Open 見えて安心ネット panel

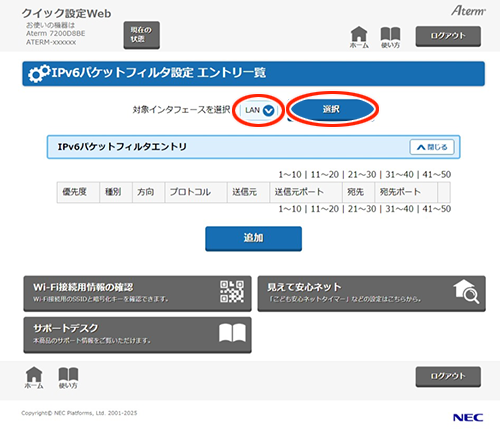(371, 293)
